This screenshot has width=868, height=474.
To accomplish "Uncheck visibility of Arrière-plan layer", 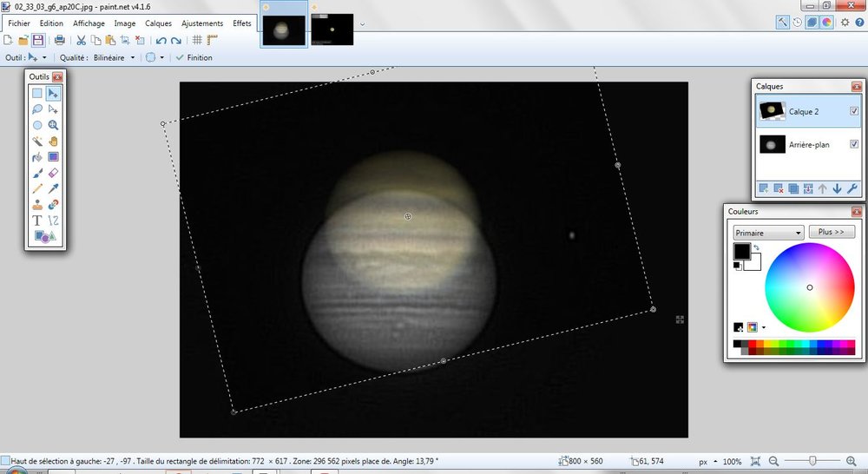I will [854, 144].
